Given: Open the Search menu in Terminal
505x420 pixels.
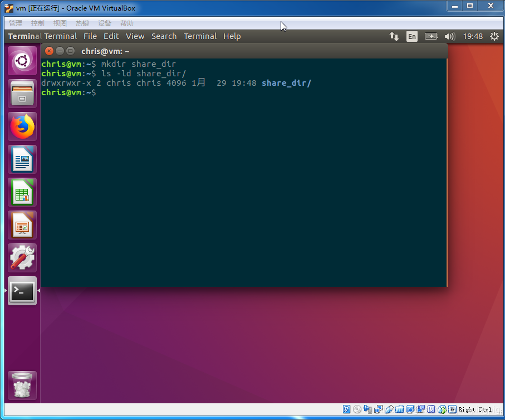Looking at the screenshot, I should [x=164, y=36].
